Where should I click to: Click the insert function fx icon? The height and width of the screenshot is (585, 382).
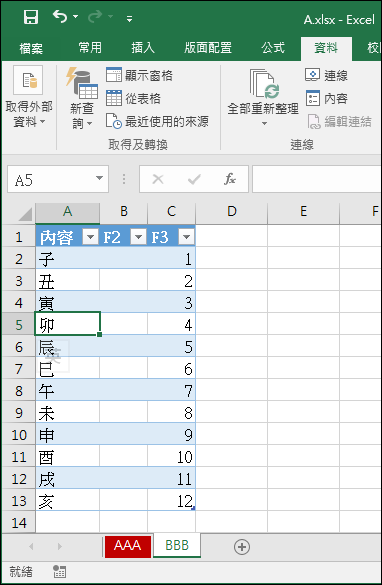(x=230, y=179)
